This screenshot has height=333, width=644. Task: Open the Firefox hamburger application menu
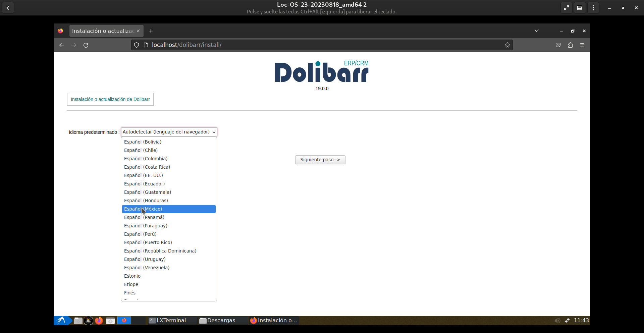click(x=582, y=45)
